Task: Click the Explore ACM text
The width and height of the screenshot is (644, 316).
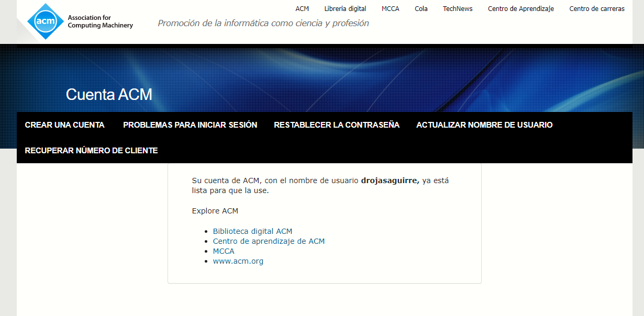Action: click(x=215, y=211)
